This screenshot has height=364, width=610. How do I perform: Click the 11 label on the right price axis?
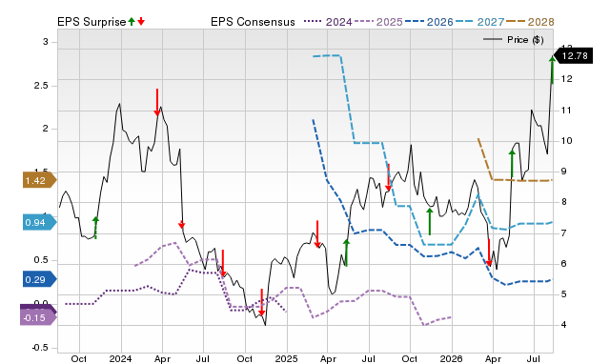[x=566, y=110]
